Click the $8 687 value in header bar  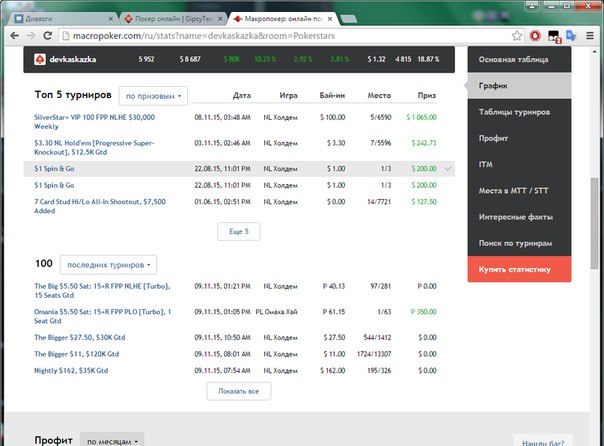click(190, 59)
